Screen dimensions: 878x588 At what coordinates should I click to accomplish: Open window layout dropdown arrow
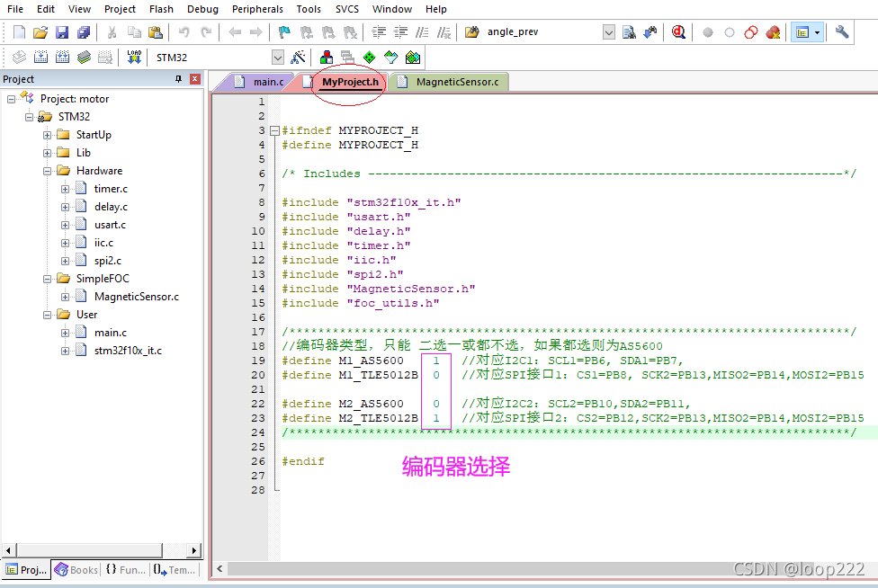click(818, 32)
